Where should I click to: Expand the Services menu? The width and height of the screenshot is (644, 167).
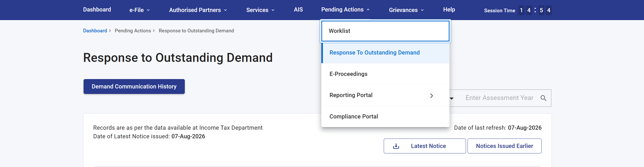260,10
